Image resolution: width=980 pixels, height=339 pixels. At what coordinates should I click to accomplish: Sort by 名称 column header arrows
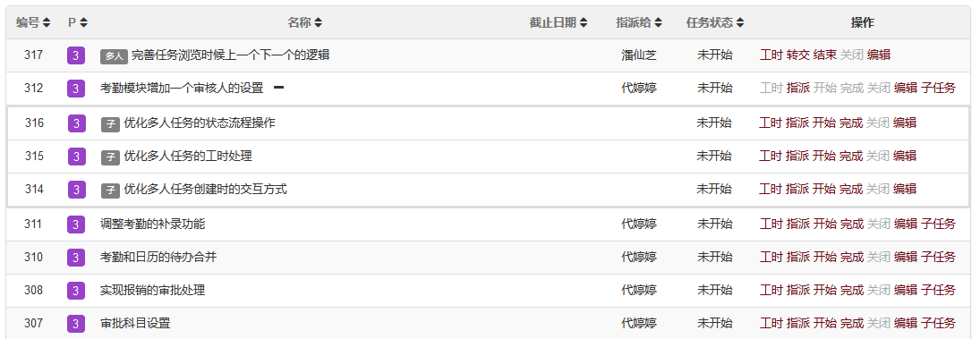[x=318, y=22]
